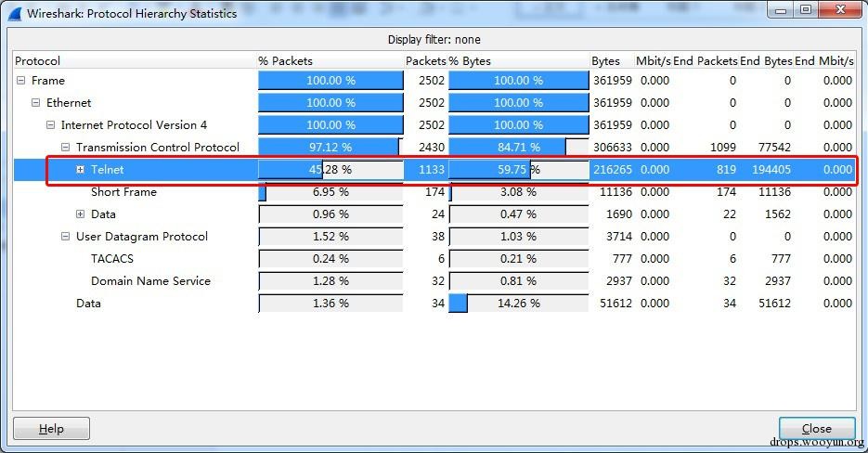The image size is (868, 453).
Task: Maximize the Protocol Hierarchy Statistics window
Action: click(806, 9)
